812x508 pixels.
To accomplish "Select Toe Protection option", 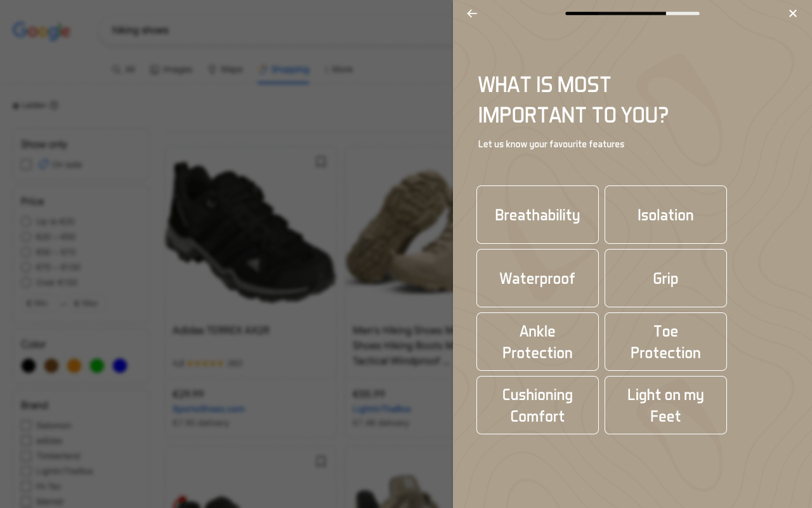I will (665, 342).
